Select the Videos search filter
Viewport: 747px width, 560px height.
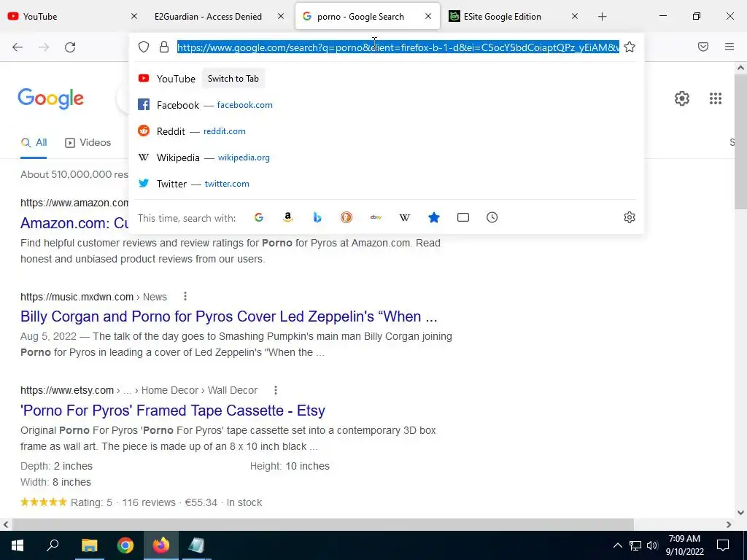tap(88, 142)
